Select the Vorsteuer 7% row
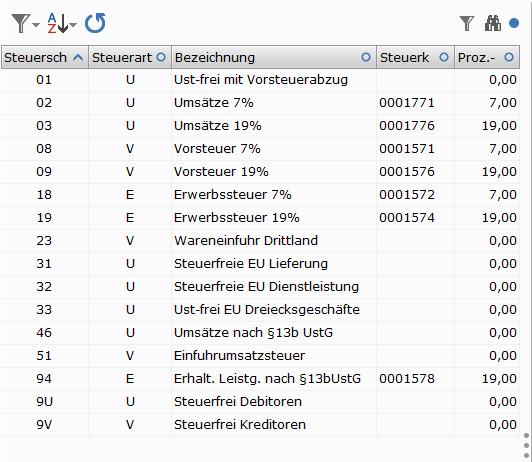Viewport: 532px width, 462px height. [x=260, y=149]
